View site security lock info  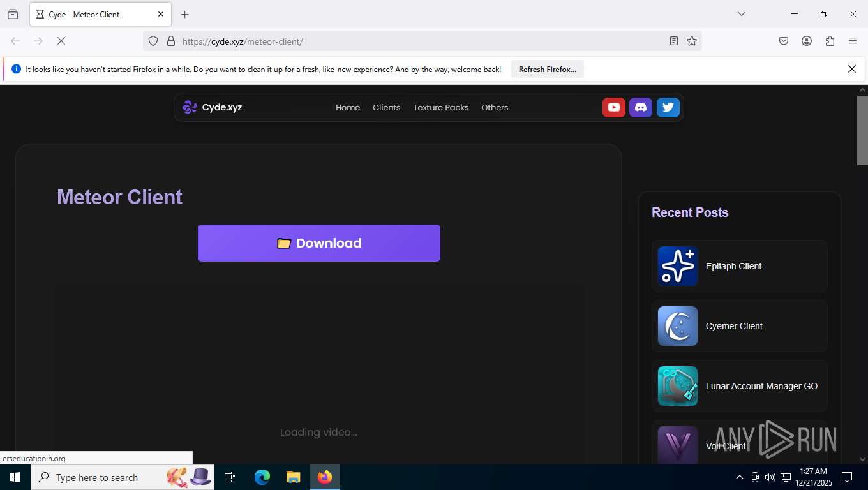coord(170,41)
